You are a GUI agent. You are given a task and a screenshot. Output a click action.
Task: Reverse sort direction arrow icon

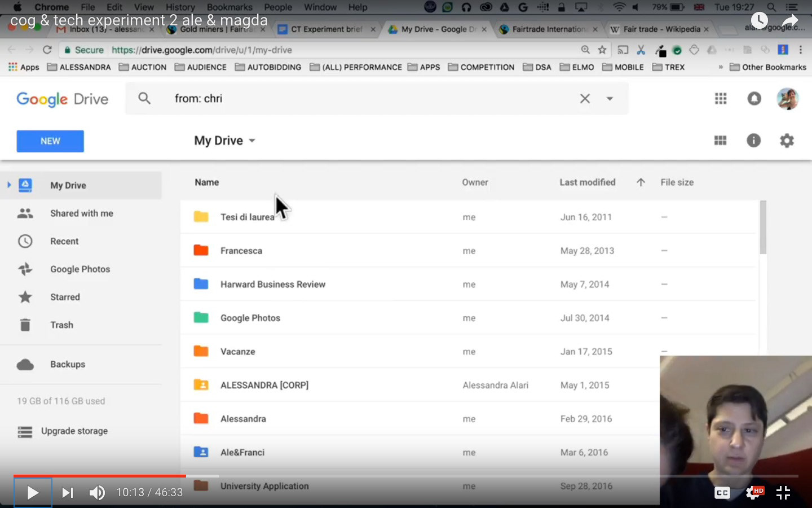point(641,182)
